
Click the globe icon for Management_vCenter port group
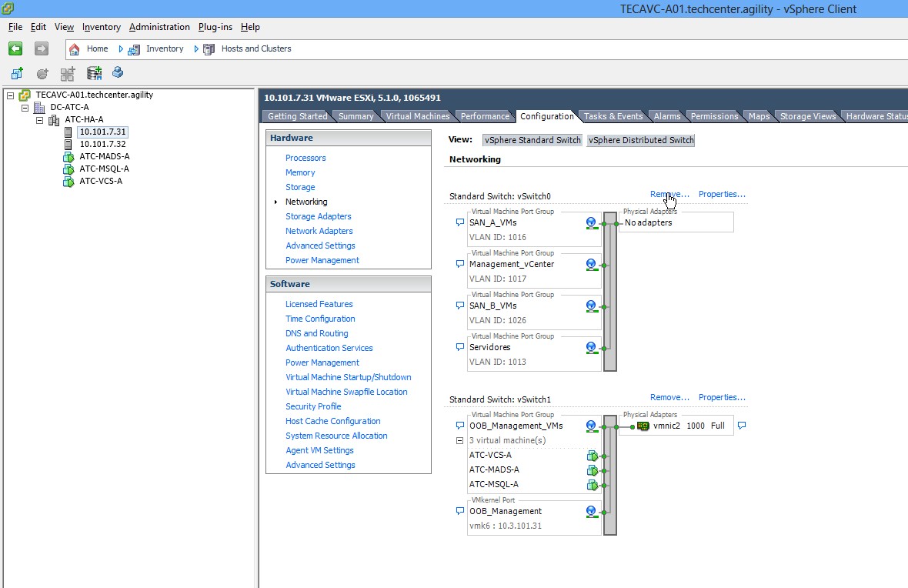591,265
